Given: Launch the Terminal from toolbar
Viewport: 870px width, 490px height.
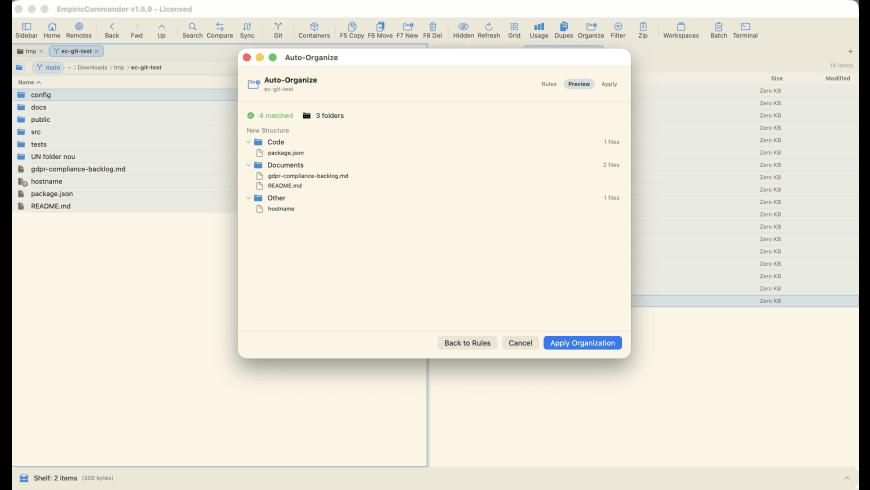Looking at the screenshot, I should pyautogui.click(x=745, y=31).
